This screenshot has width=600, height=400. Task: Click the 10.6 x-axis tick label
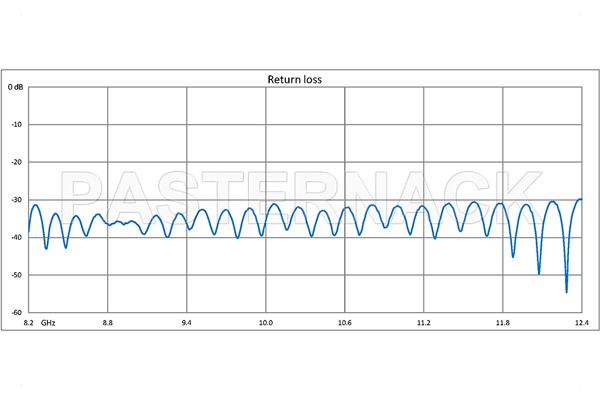click(x=344, y=324)
